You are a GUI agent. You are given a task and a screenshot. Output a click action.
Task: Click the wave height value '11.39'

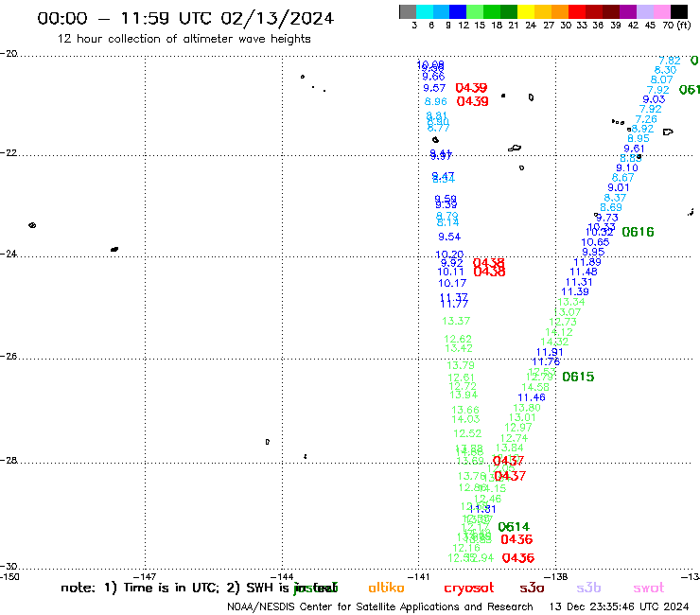click(575, 291)
